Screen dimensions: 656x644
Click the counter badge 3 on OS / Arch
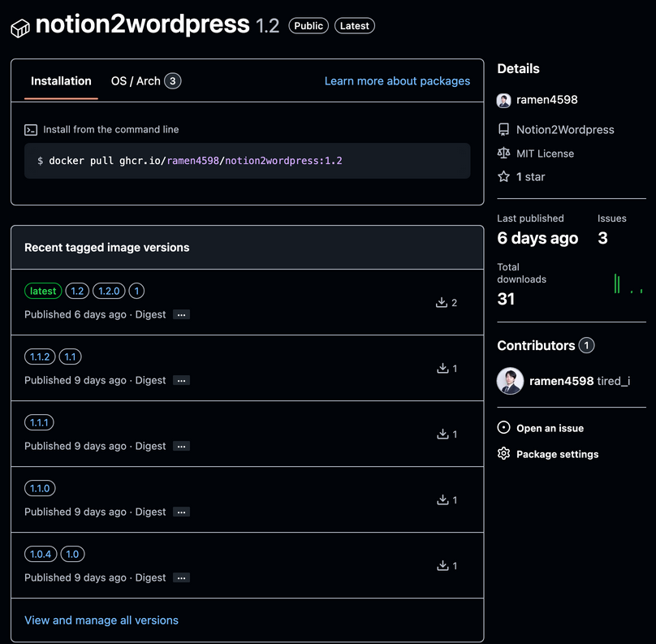coord(172,81)
